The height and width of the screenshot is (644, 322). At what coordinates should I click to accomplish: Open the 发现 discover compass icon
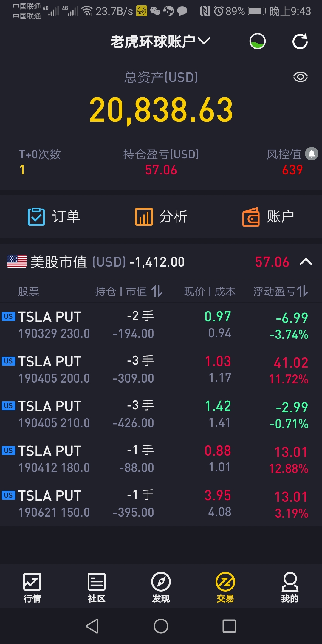click(161, 582)
